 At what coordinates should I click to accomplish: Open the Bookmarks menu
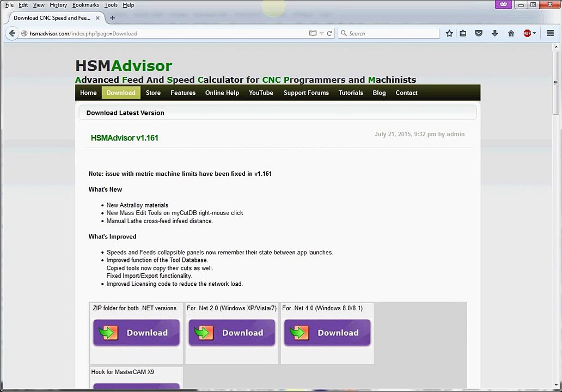[x=85, y=5]
